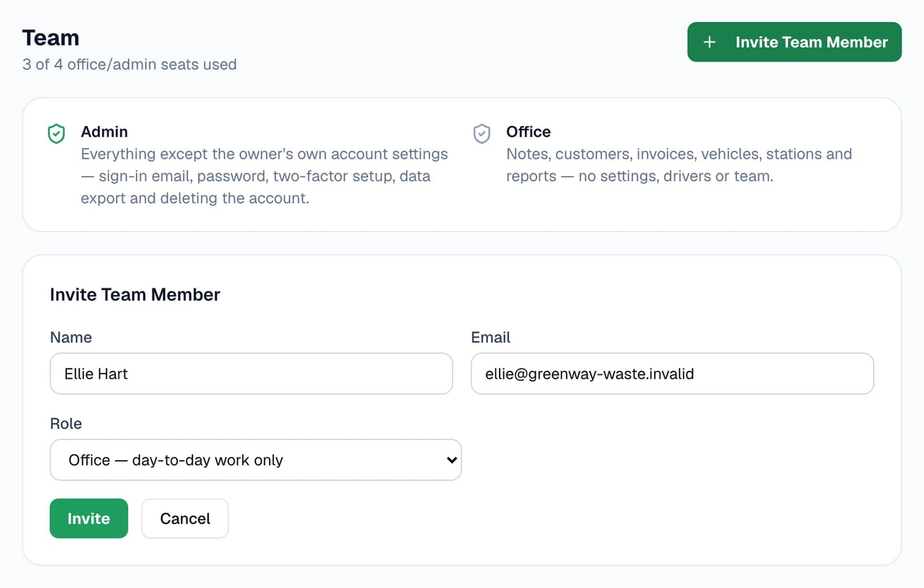Click the Name field label
Image resolution: width=924 pixels, height=588 pixels.
click(71, 337)
